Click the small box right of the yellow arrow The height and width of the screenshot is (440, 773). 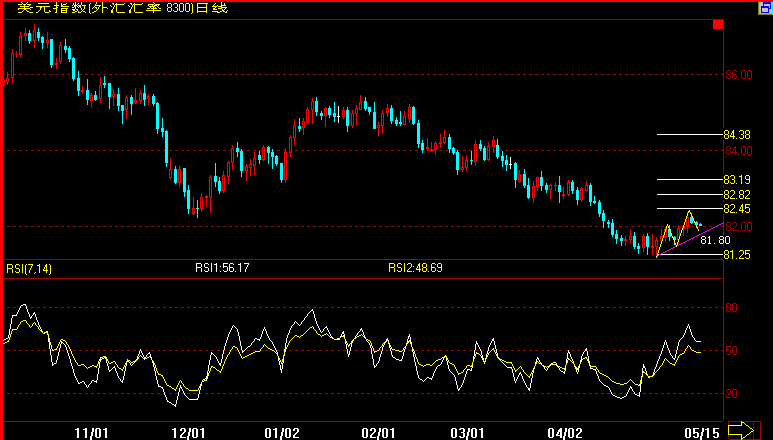[x=757, y=430]
